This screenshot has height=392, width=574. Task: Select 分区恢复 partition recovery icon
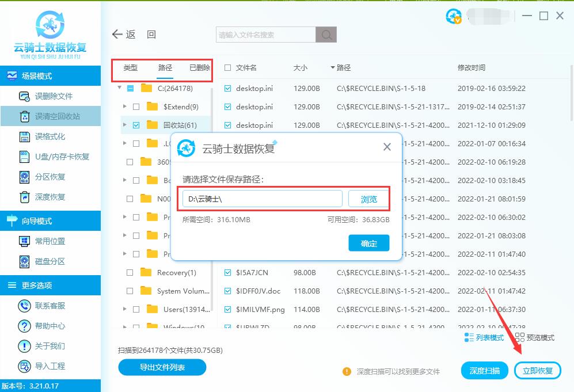point(25,177)
